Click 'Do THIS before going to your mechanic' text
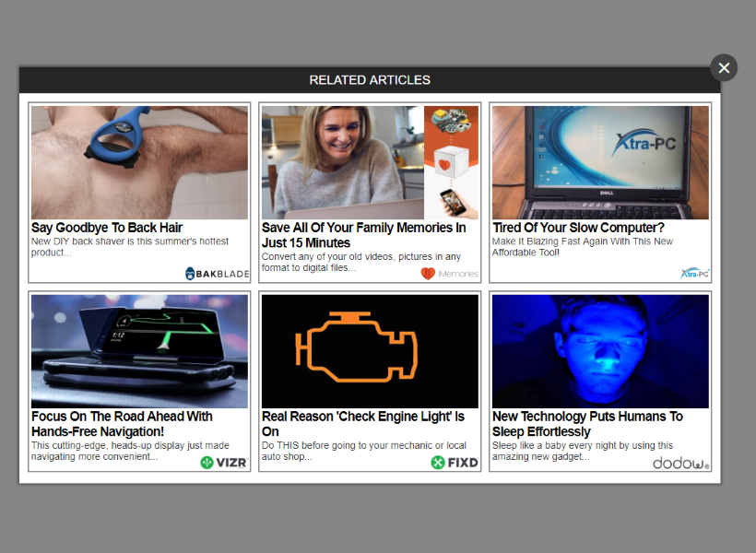756x553 pixels. point(364,451)
